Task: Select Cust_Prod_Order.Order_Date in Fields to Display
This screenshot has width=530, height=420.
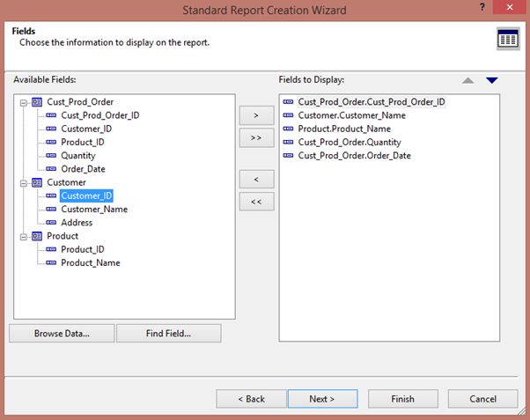Action: tap(355, 156)
